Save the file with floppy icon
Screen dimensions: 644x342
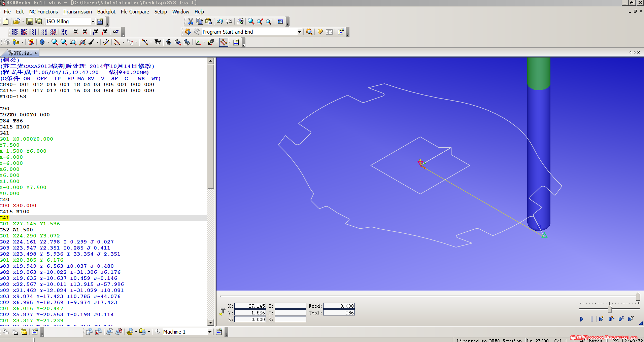click(x=30, y=22)
